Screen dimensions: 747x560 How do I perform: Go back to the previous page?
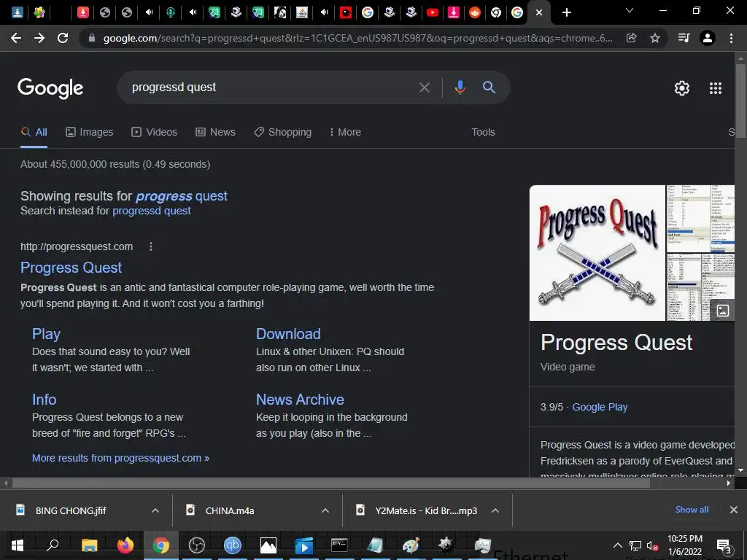pyautogui.click(x=16, y=38)
